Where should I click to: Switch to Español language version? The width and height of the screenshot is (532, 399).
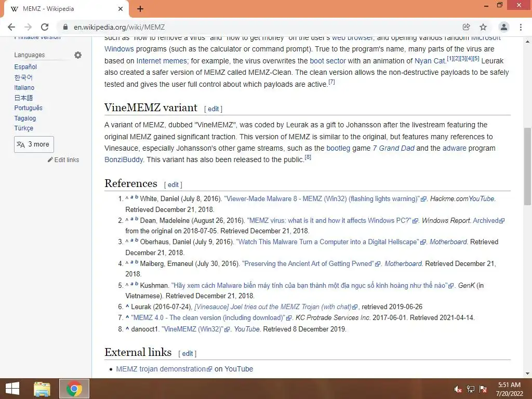[x=25, y=67]
